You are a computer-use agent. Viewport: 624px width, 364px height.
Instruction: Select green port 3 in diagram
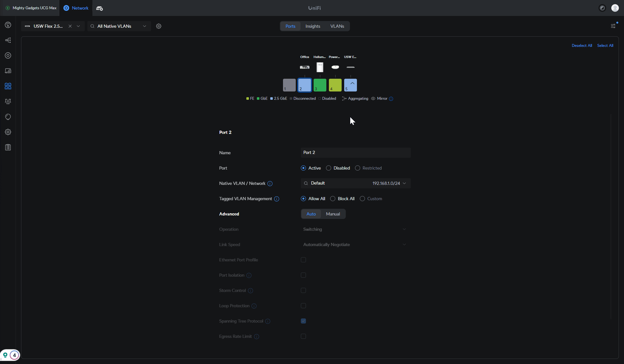click(x=320, y=85)
